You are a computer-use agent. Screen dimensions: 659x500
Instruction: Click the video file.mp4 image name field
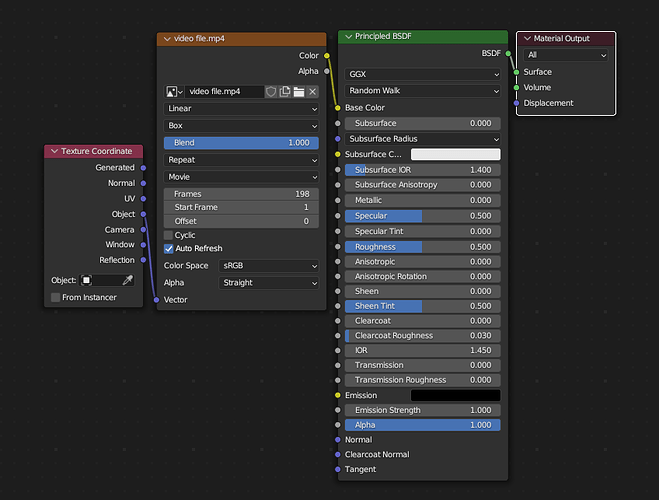224,92
